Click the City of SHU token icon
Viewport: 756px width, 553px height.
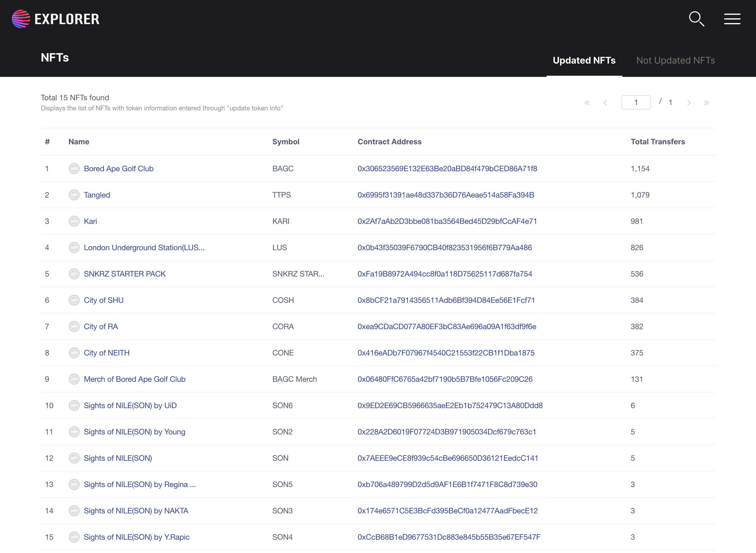[x=74, y=300]
